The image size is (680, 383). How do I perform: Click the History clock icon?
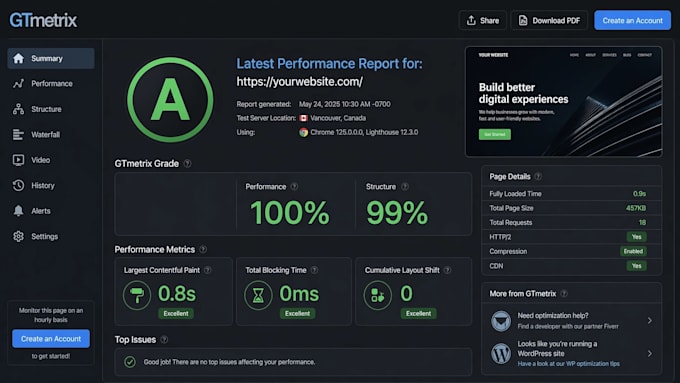(x=18, y=185)
